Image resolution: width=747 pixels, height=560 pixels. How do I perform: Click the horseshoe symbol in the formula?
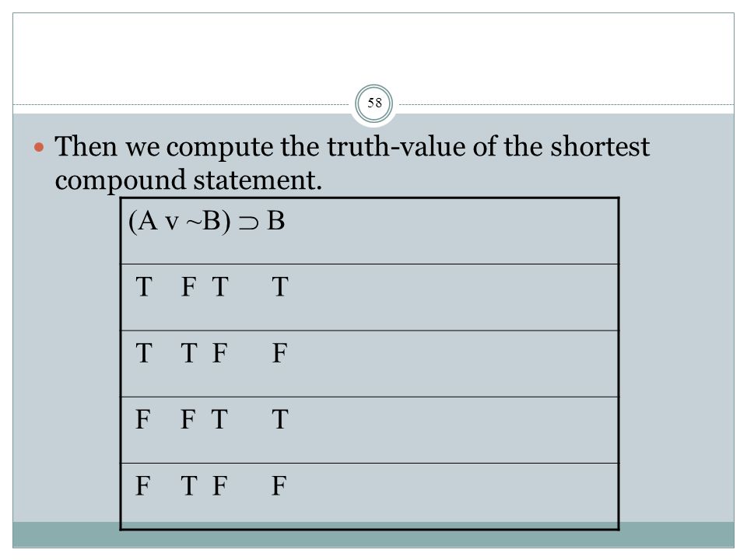248,223
